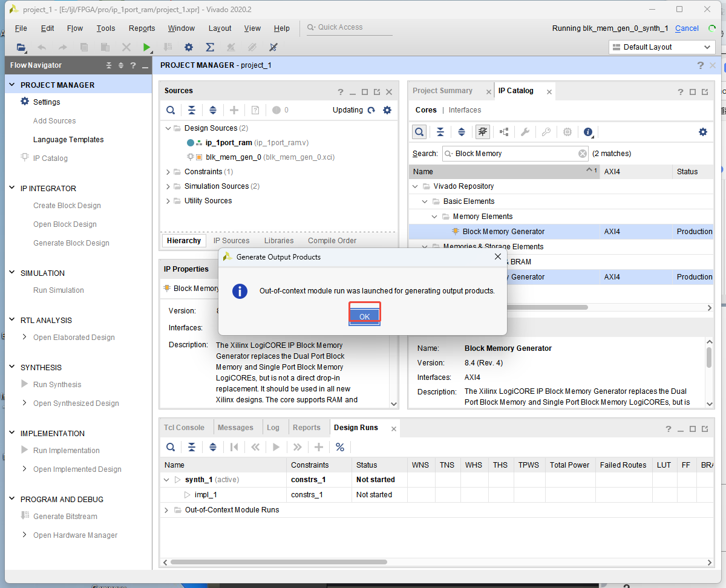Open IP Catalog settings gear

click(703, 132)
